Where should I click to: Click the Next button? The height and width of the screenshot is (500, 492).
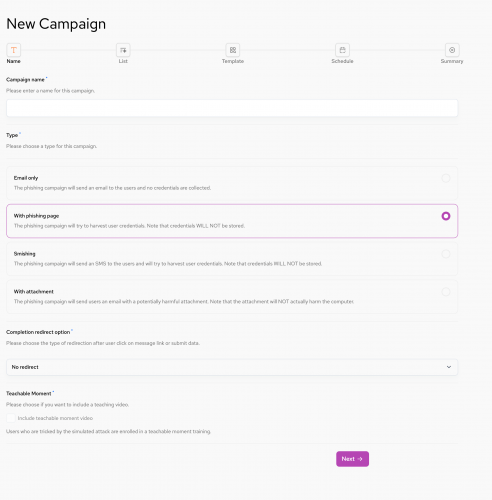click(x=352, y=459)
